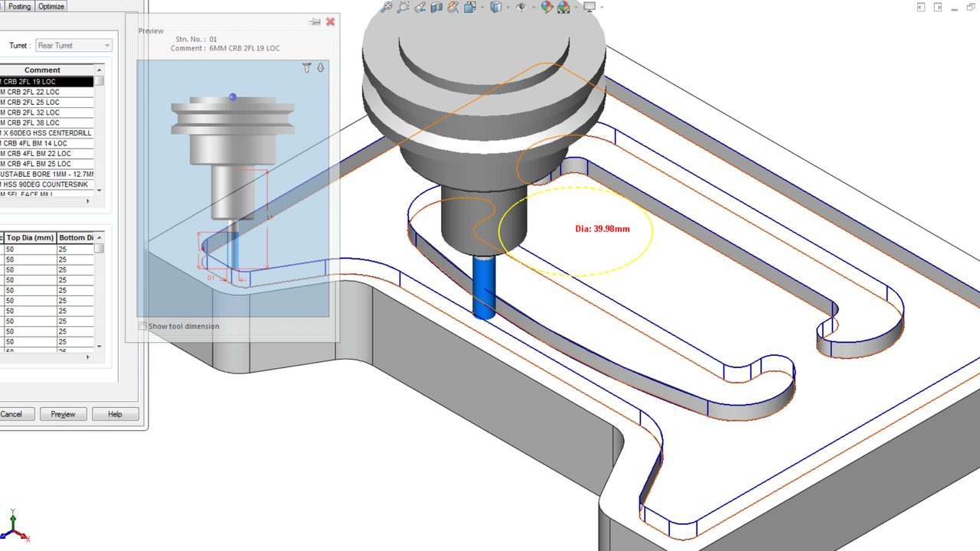Pin the Preview panel with pushpin icon
This screenshot has width=980, height=551.
(x=315, y=21)
